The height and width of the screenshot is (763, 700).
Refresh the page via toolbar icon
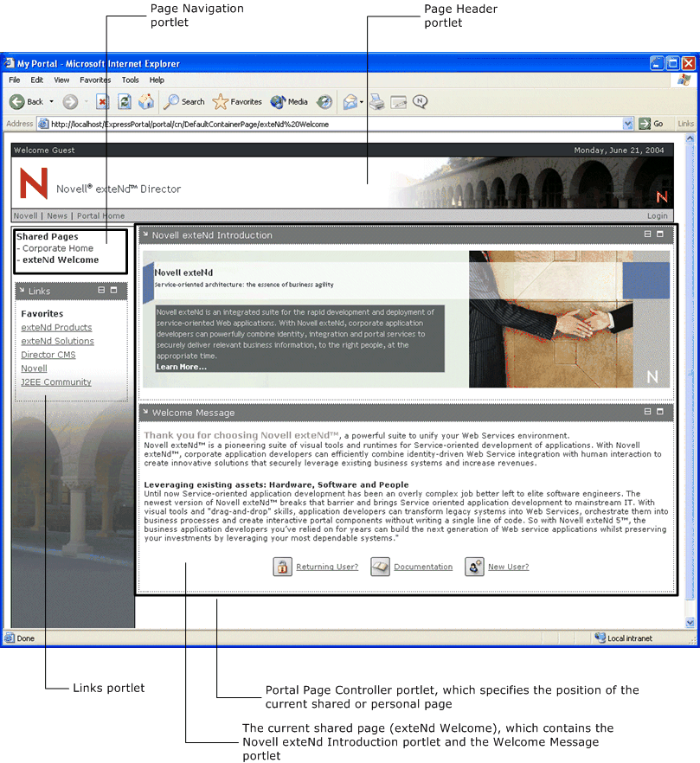(125, 102)
